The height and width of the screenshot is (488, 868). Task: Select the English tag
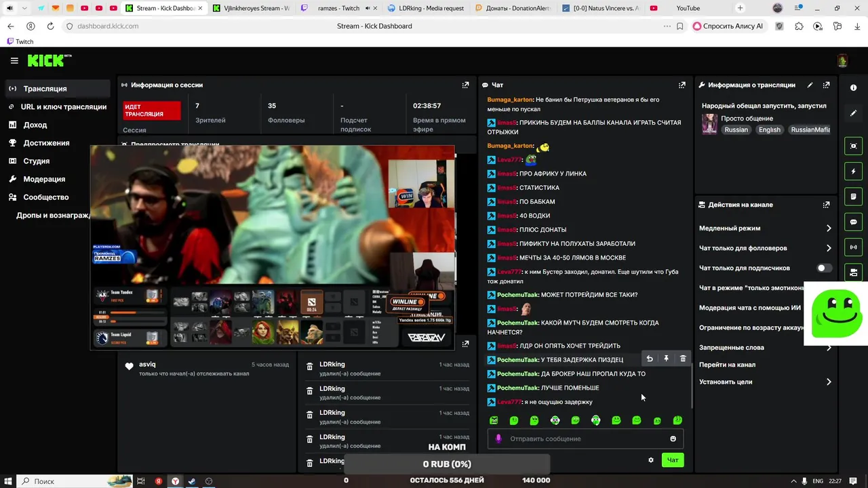click(769, 129)
